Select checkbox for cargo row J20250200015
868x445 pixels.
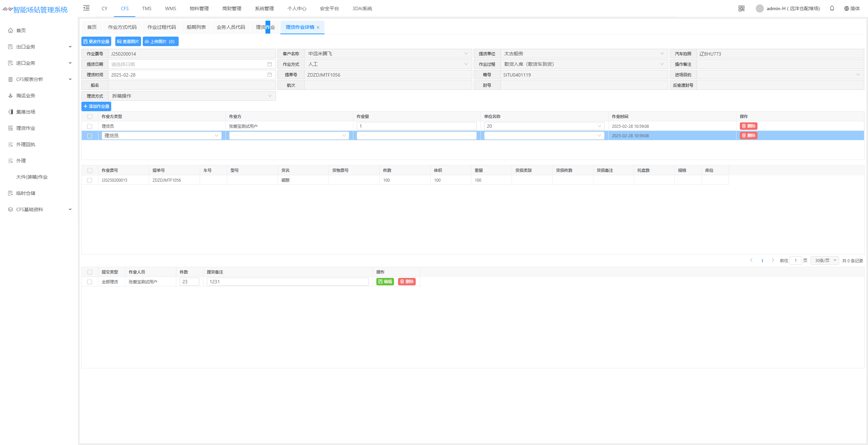[x=90, y=180]
